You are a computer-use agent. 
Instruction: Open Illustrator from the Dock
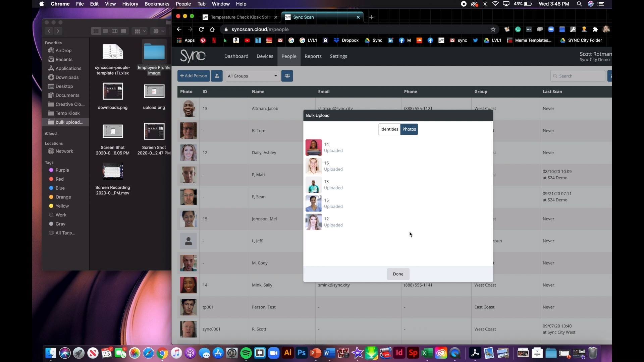point(288,353)
